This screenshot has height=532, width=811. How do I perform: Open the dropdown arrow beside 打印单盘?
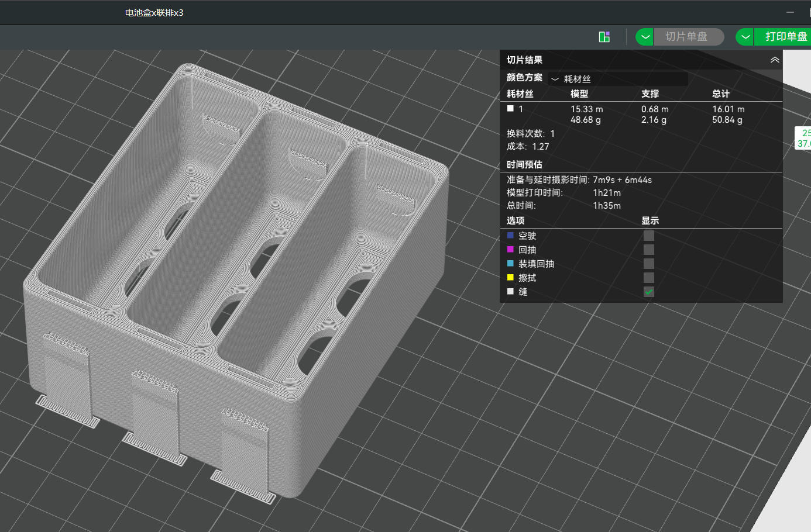click(745, 37)
